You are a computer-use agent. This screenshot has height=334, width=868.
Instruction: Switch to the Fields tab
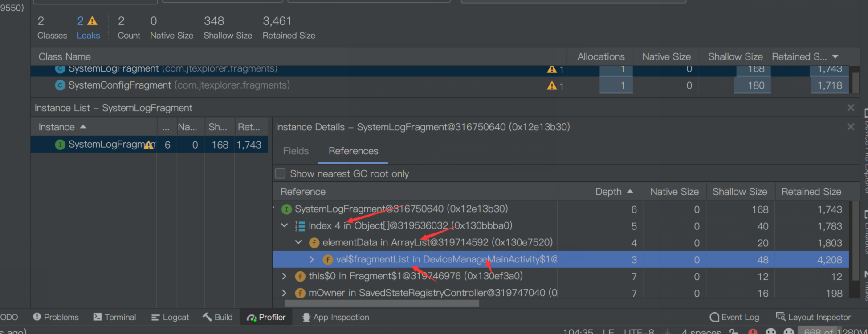coord(296,151)
